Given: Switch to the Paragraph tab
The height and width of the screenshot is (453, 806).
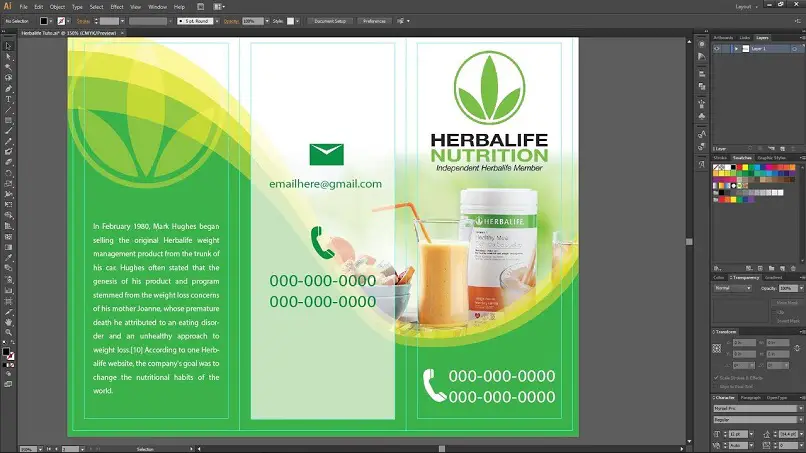Looking at the screenshot, I should click(x=750, y=397).
